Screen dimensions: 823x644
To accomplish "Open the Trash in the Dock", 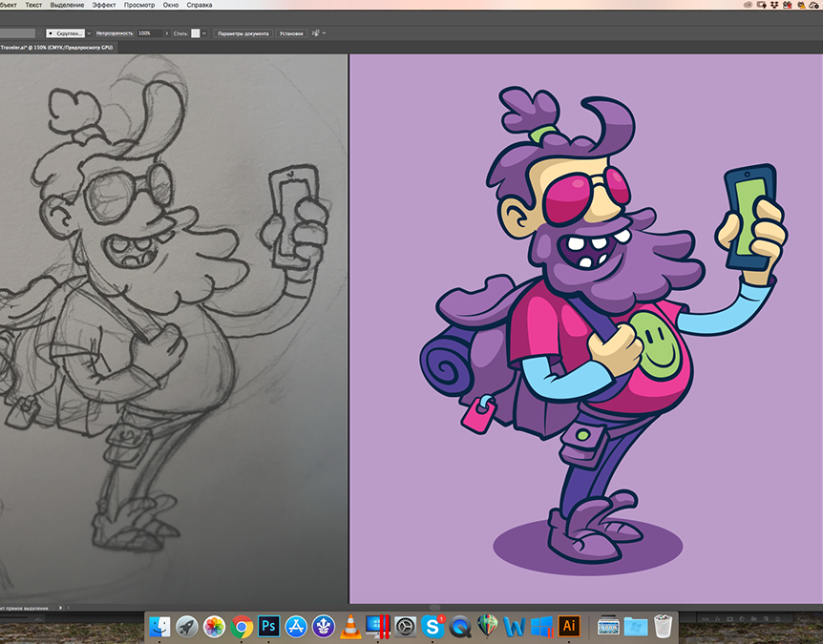I will [663, 626].
